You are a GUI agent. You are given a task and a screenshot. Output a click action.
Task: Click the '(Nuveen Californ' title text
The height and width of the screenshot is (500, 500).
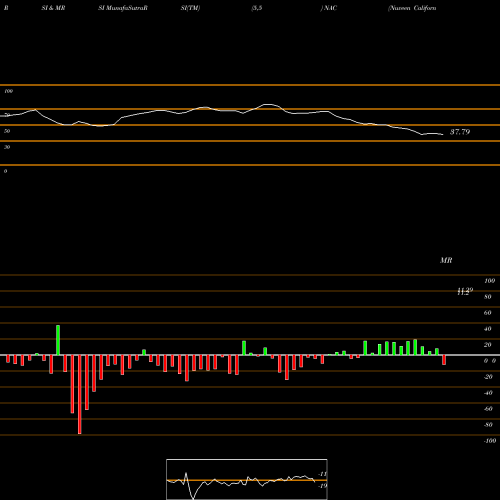[412, 8]
